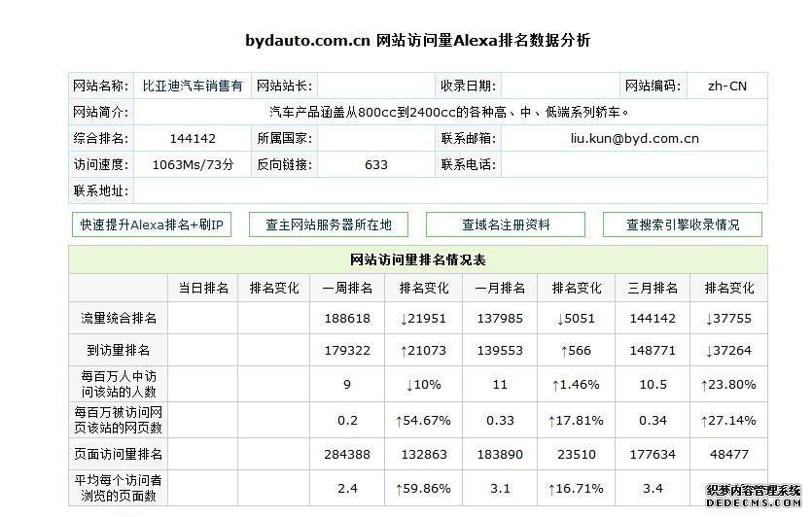Click the 收录日期 label
Viewport: 812px width, 517px height.
tap(468, 86)
